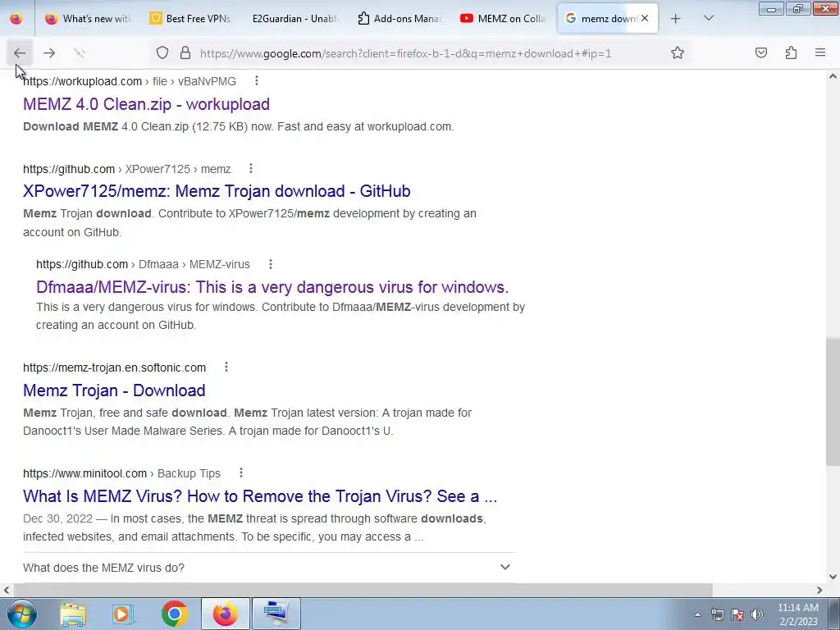Open the on-screen keyboard taskbar item
Screen dimensions: 840x630
click(276, 614)
